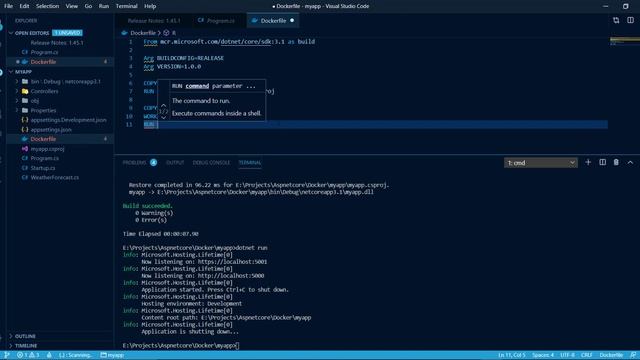
Task: Open the terminal selector dropdown 1: cmd
Action: 540,163
